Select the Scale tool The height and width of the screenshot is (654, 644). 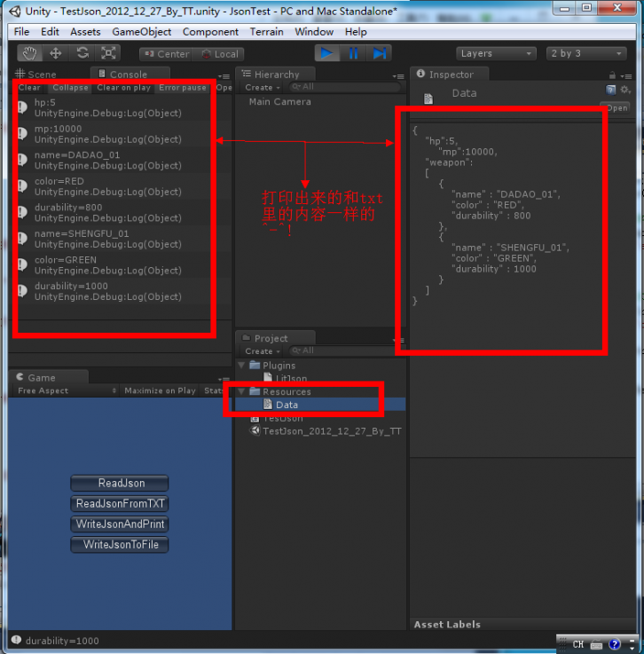click(108, 53)
